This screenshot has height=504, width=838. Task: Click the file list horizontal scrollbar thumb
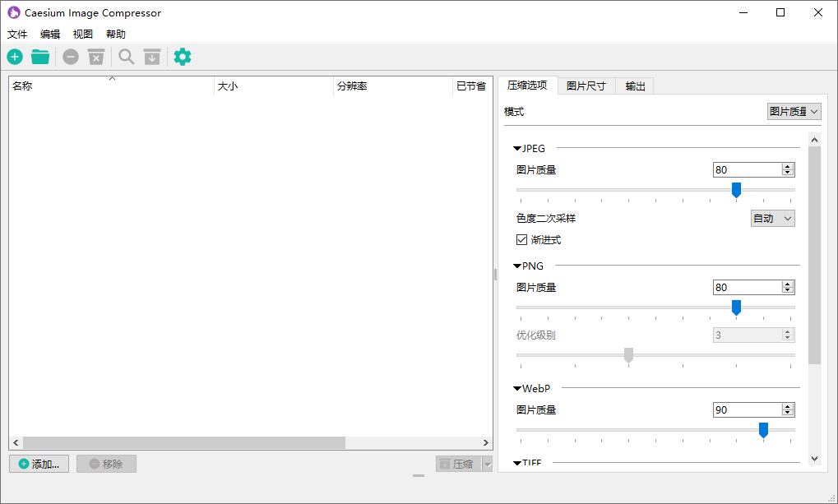tap(184, 442)
